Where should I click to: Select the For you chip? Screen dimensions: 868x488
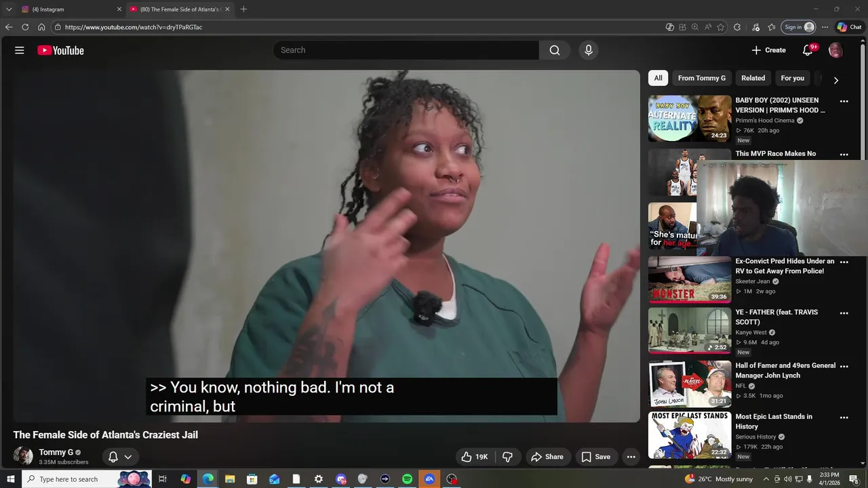click(792, 78)
